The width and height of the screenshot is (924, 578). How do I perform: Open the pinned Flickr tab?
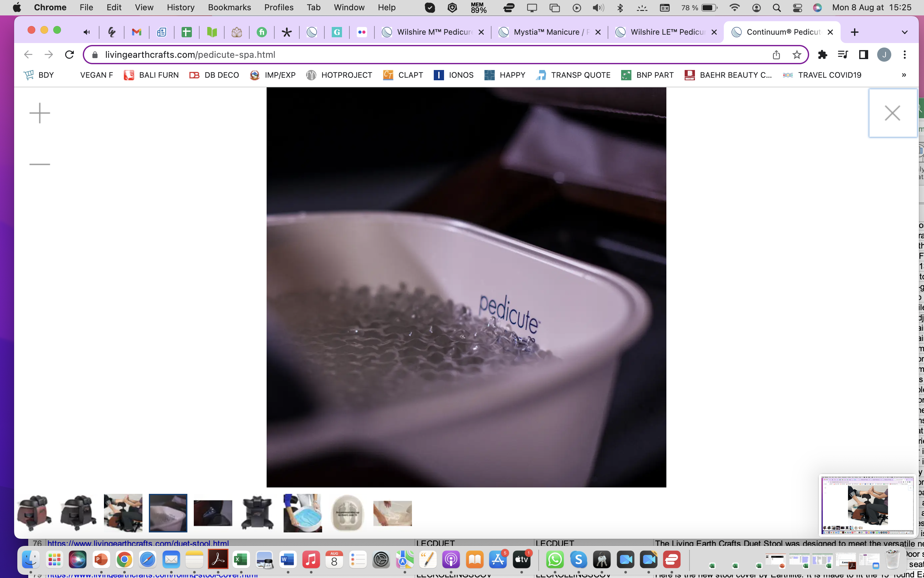pos(362,32)
